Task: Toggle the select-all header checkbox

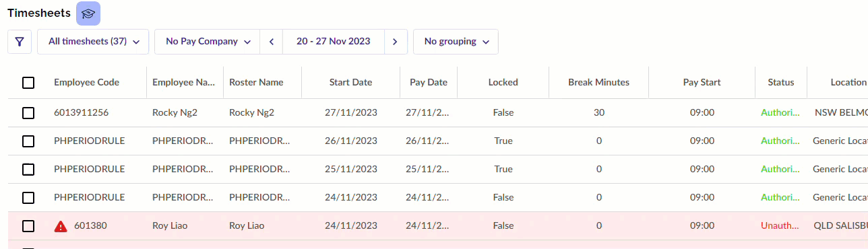Action: coord(28,83)
